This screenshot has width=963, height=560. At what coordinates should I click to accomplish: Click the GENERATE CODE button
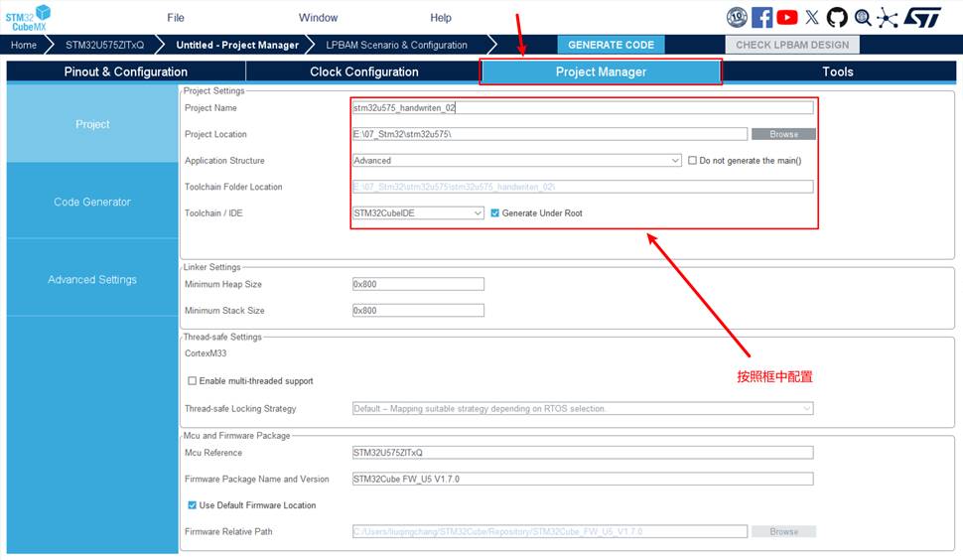point(612,45)
